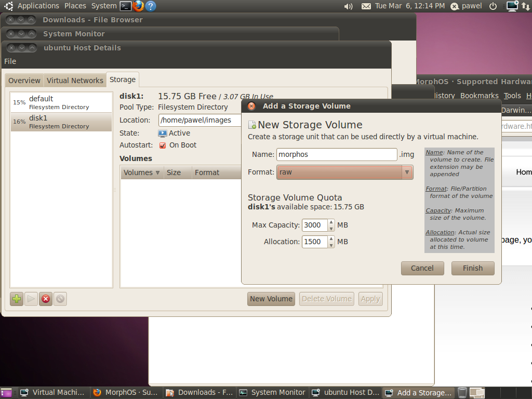Open the terminal launcher in top panel
The width and height of the screenshot is (532, 399).
pos(125,6)
